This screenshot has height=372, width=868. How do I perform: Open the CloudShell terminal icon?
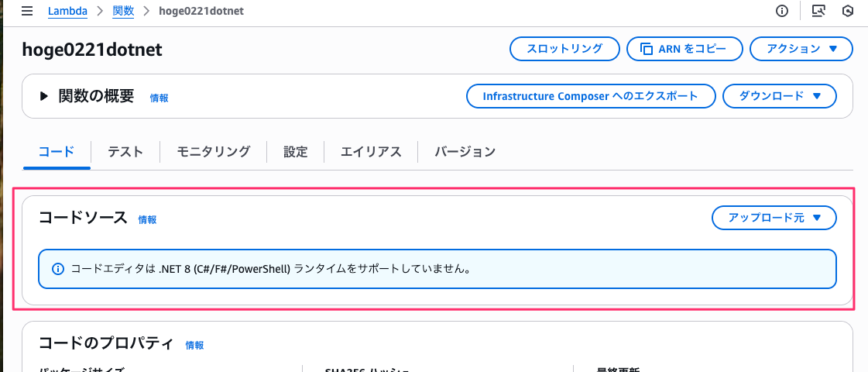tap(818, 11)
